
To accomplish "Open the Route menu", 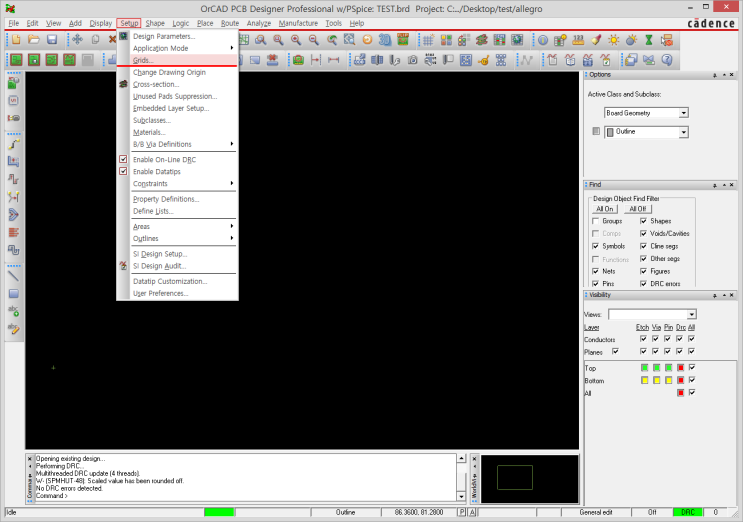I will (230, 23).
